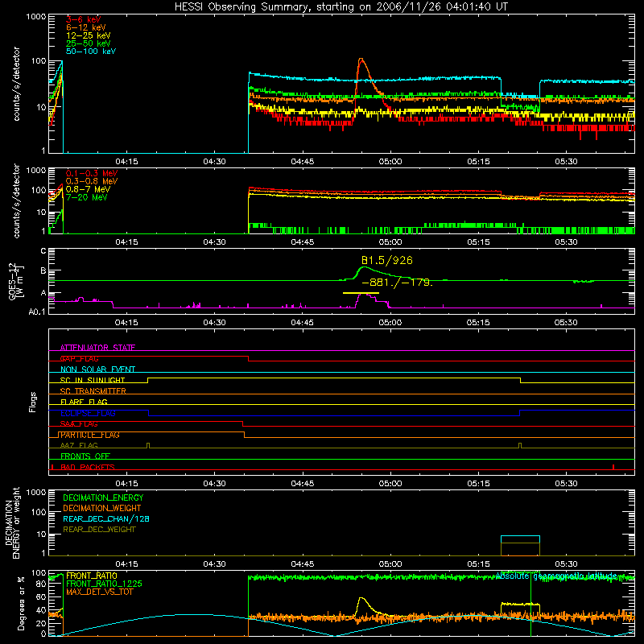Select the red "3-6 keV" legend label
Image resolution: width=644 pixels, height=644 pixels.
coord(83,19)
